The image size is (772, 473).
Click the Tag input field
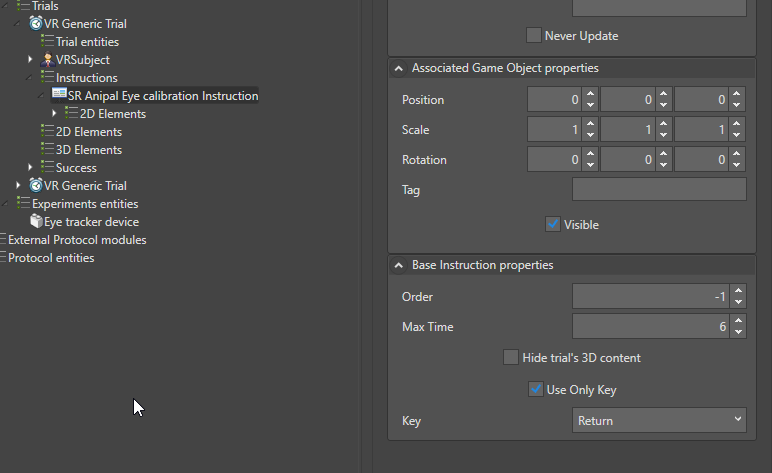point(659,189)
